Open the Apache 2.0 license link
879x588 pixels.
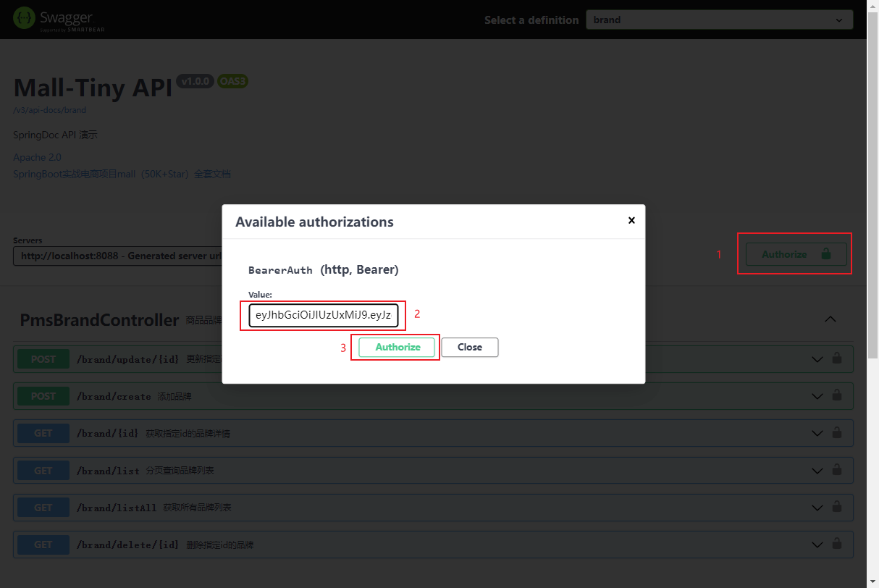coord(37,157)
